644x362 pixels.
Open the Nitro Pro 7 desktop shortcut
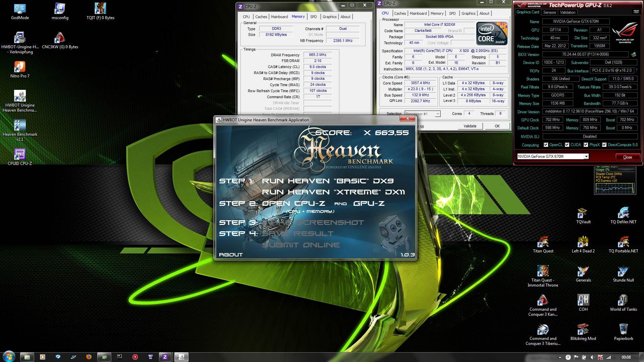tap(20, 70)
